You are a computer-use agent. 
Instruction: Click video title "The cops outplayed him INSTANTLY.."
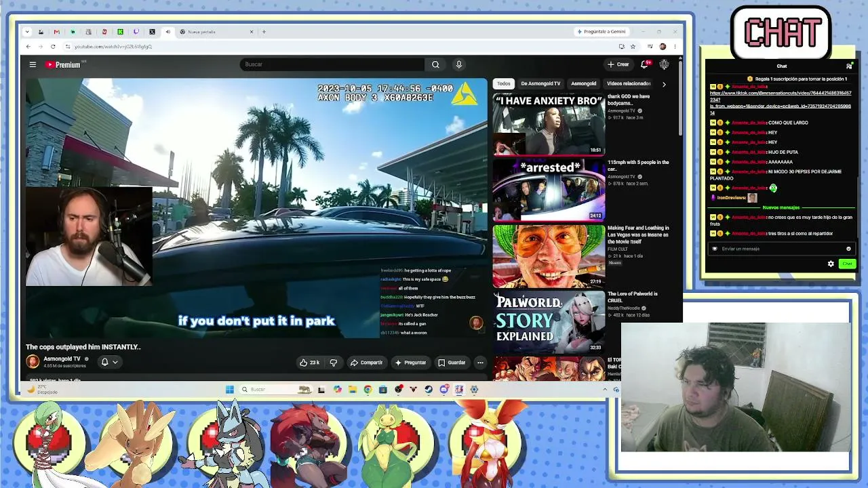[x=83, y=347]
